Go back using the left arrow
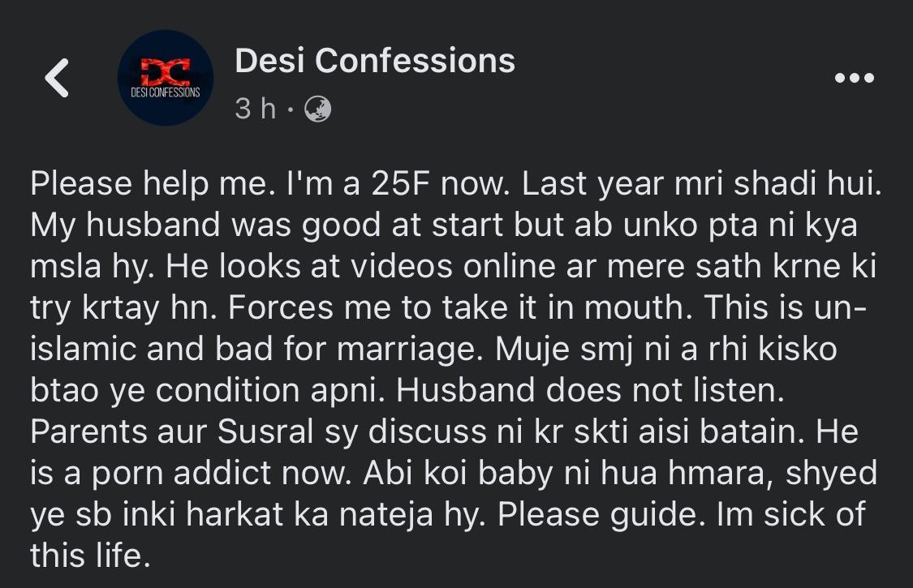The image size is (913, 588). 57,79
